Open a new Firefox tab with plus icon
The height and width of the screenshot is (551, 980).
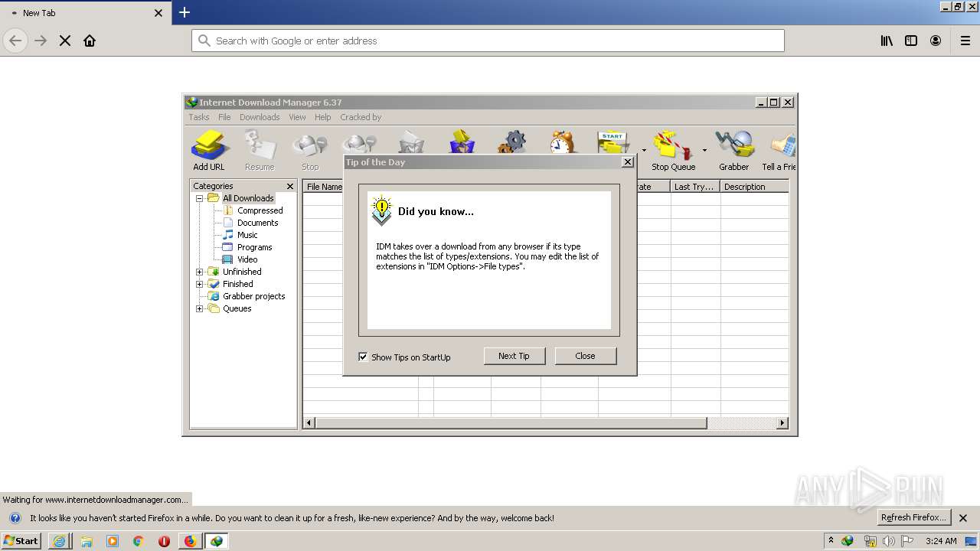click(x=185, y=12)
